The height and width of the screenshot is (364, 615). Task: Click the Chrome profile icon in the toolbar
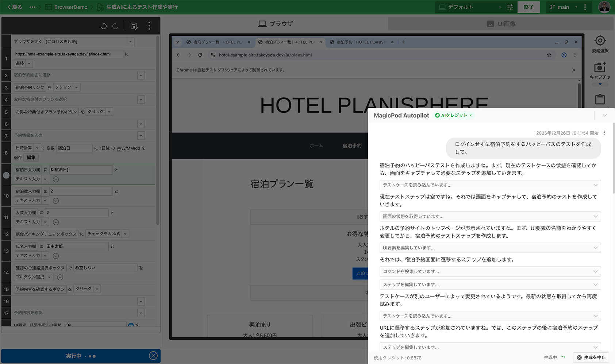tap(564, 55)
